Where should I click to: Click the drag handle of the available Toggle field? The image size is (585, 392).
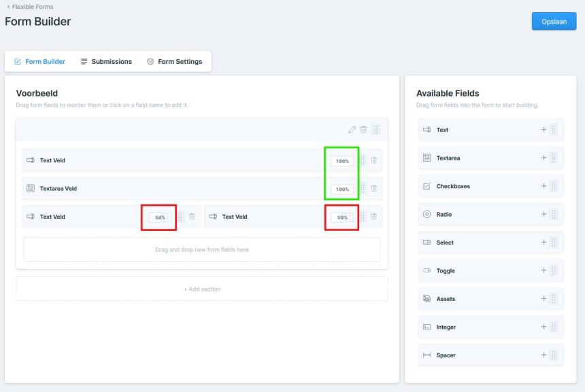pyautogui.click(x=553, y=270)
